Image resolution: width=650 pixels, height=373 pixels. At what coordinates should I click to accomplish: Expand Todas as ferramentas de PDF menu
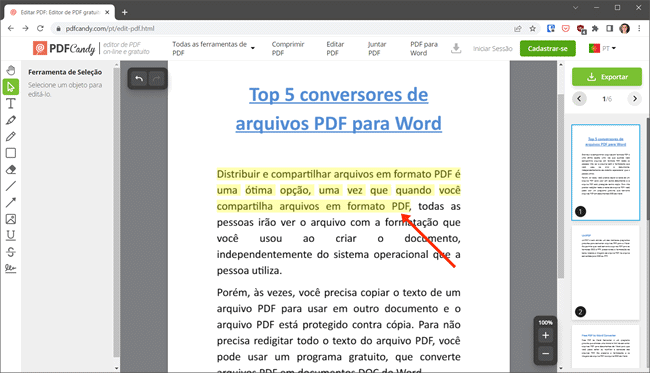pyautogui.click(x=213, y=48)
